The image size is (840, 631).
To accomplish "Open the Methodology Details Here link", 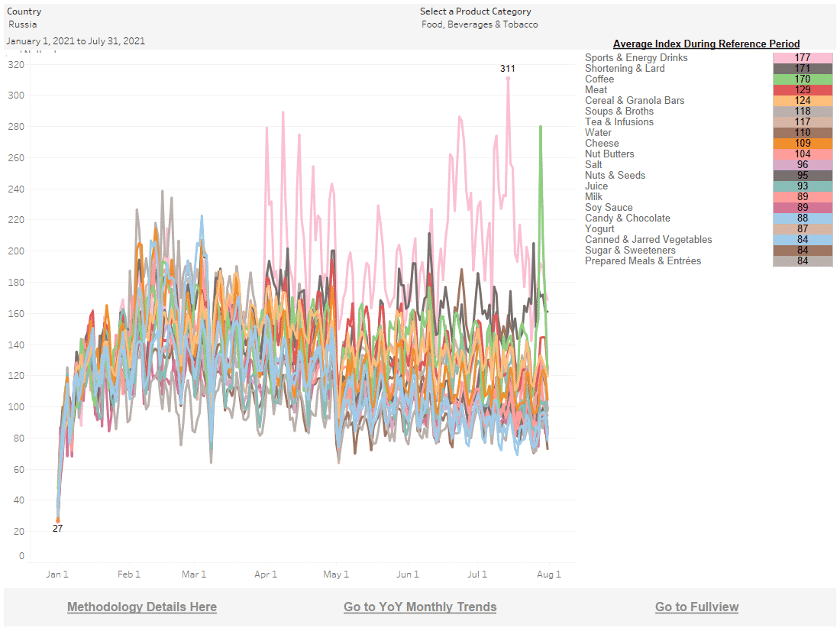I will click(142, 607).
